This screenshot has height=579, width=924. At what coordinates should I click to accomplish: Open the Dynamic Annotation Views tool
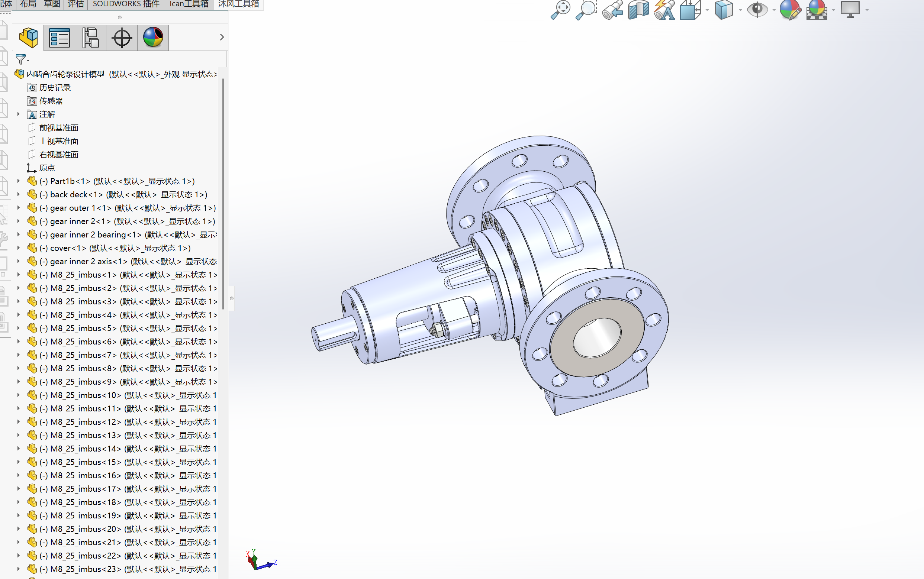(x=664, y=10)
